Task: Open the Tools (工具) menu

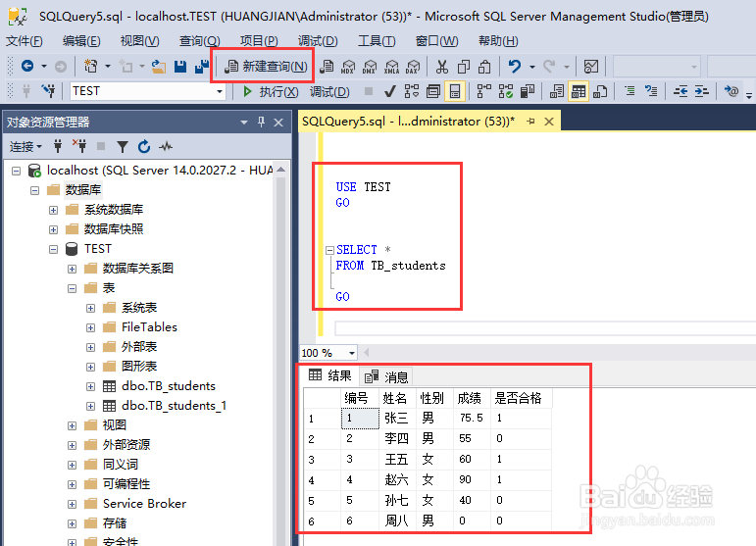Action: [377, 41]
